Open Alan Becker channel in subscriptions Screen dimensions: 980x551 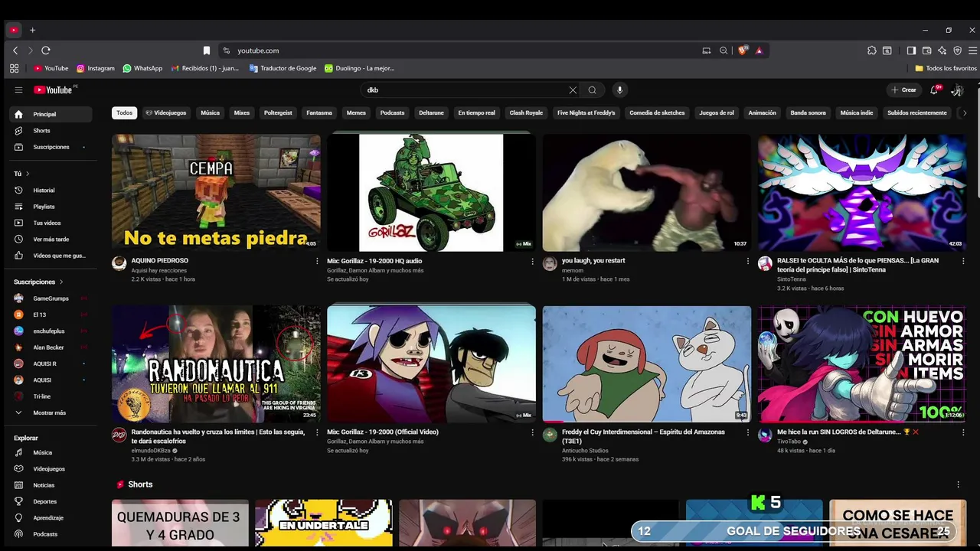pos(51,347)
